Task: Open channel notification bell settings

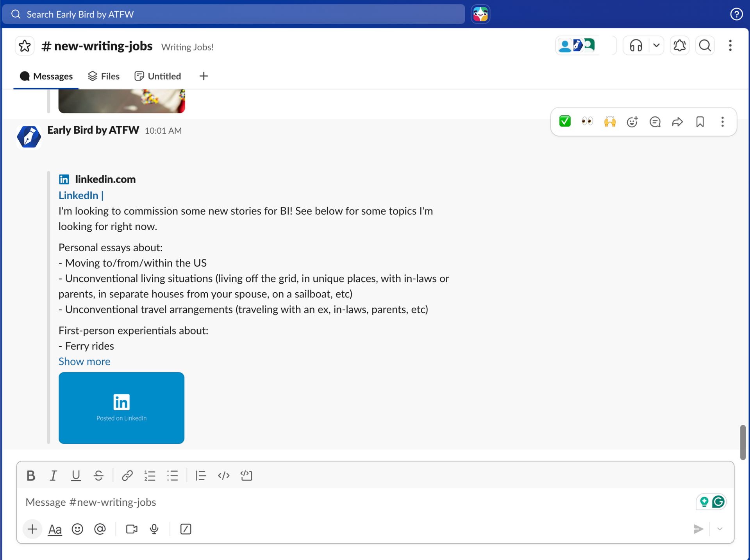Action: click(679, 46)
